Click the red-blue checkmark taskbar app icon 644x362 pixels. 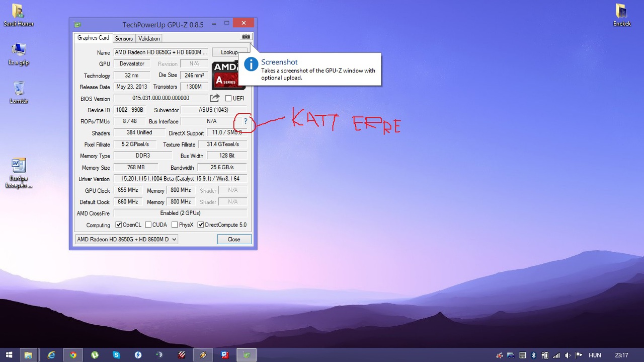pyautogui.click(x=225, y=355)
